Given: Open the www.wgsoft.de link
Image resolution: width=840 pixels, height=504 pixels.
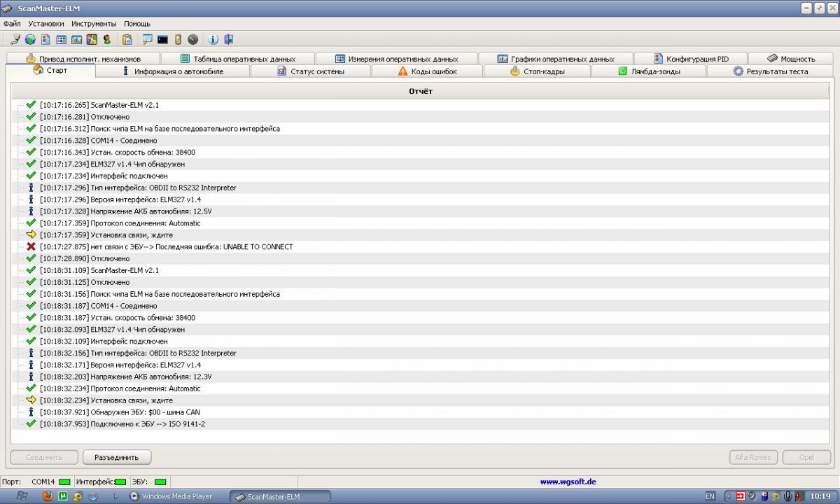Looking at the screenshot, I should click(x=568, y=482).
